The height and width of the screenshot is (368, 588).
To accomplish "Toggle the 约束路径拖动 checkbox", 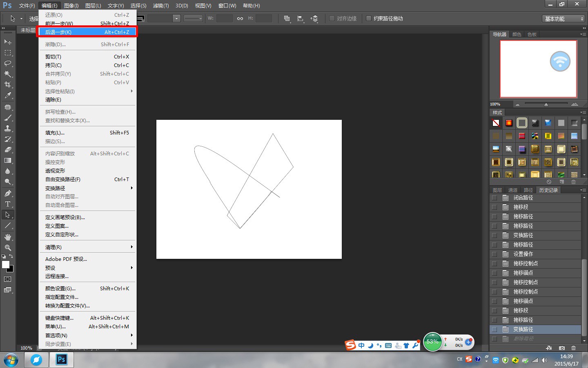I will 369,18.
